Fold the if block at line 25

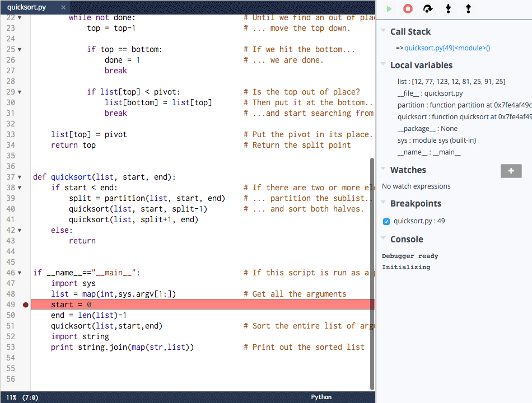click(x=20, y=49)
